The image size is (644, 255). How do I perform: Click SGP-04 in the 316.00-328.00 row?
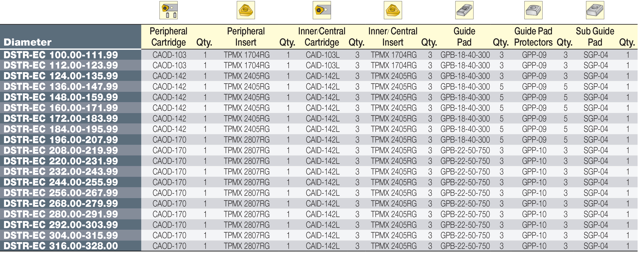point(596,246)
